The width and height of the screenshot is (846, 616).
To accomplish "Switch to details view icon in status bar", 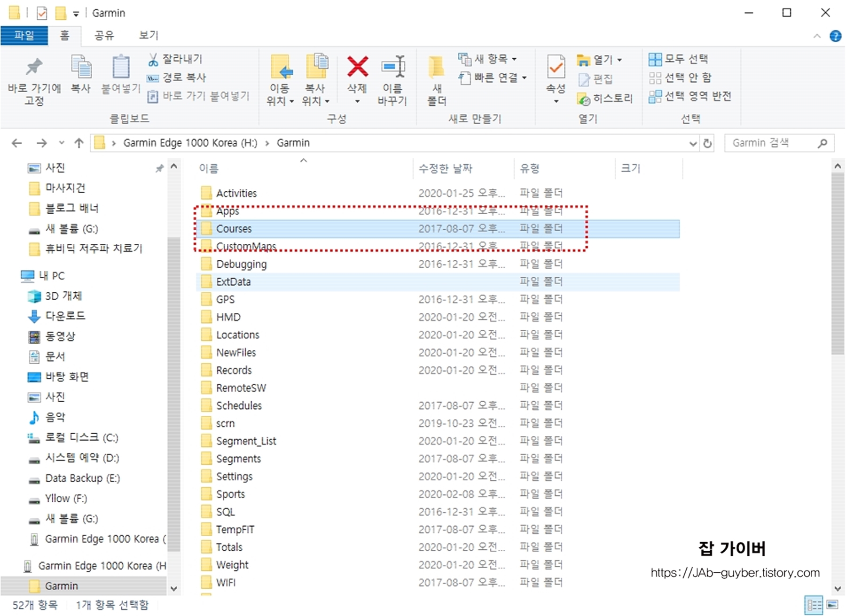I will pyautogui.click(x=814, y=605).
